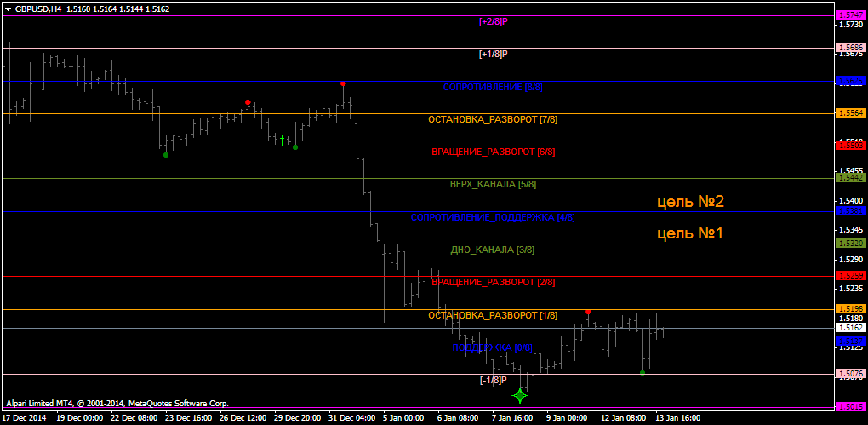Select the red dot under the 1/8 line
Screen dimensions: 868x425
[x=588, y=312]
